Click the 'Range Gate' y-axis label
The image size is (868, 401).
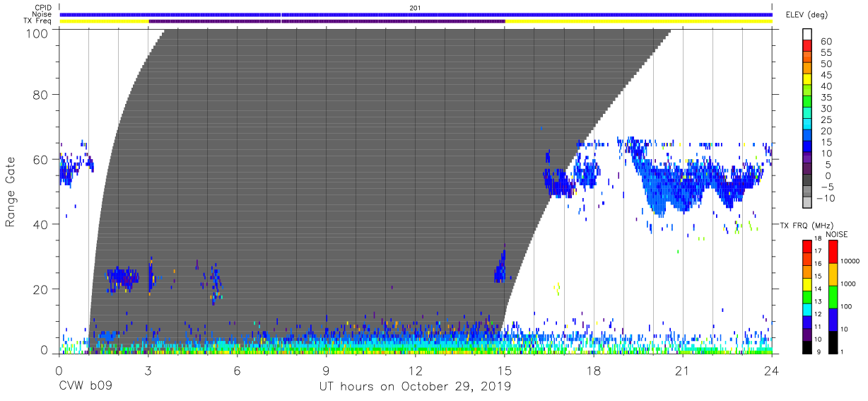click(x=11, y=192)
